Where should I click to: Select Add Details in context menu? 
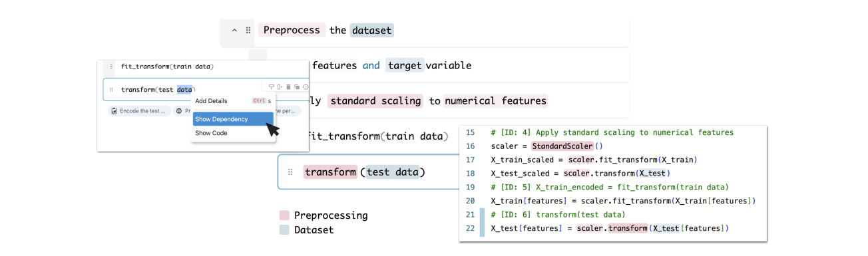[x=211, y=101]
